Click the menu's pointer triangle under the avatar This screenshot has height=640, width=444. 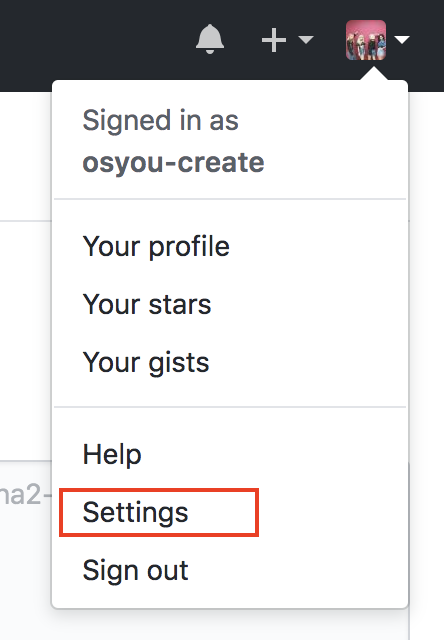pos(374,74)
